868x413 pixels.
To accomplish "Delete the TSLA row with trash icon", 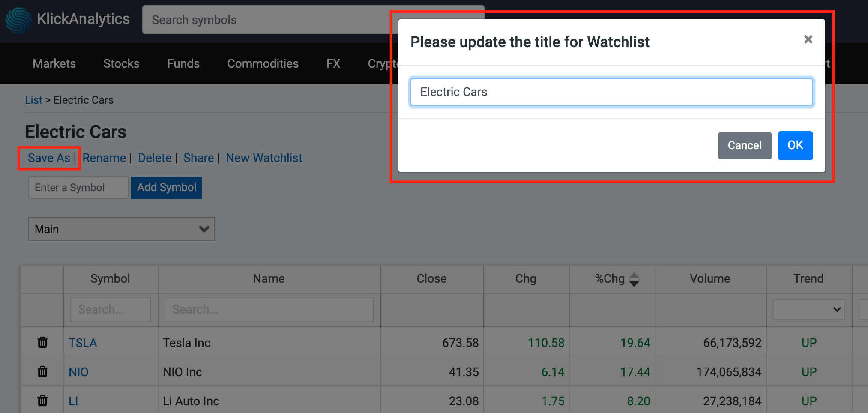I will (42, 343).
